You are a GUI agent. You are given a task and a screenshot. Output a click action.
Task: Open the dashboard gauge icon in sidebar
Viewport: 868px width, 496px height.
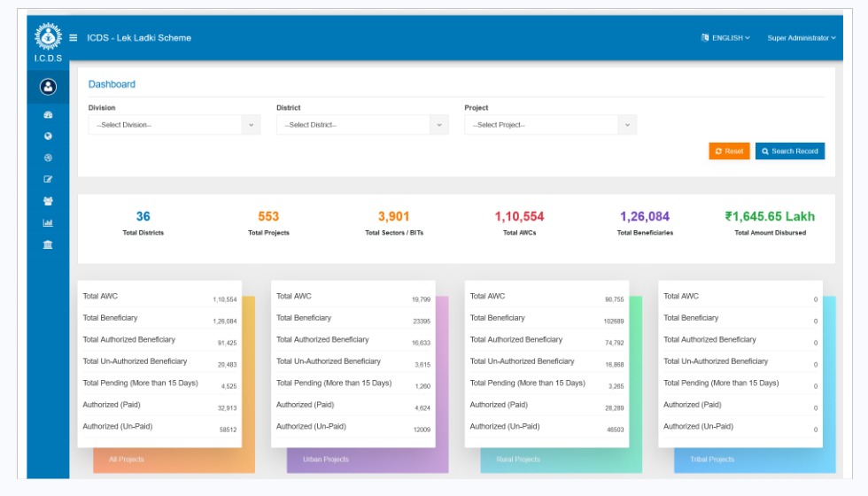(x=48, y=115)
